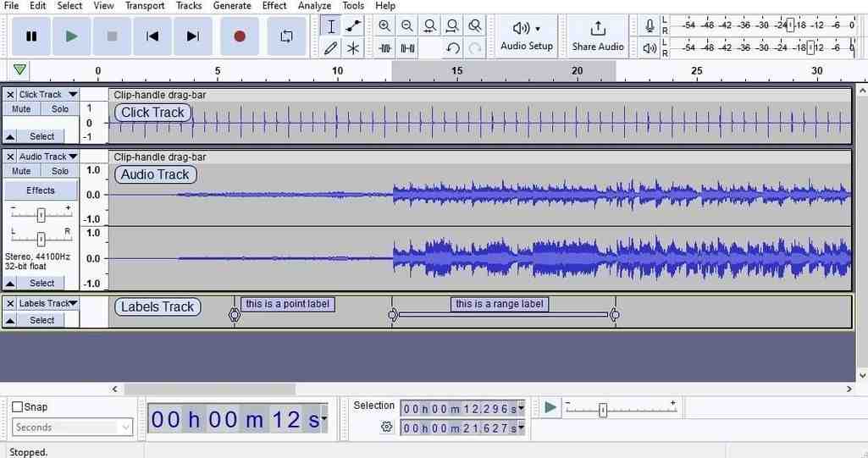Open the Analyze menu

314,6
